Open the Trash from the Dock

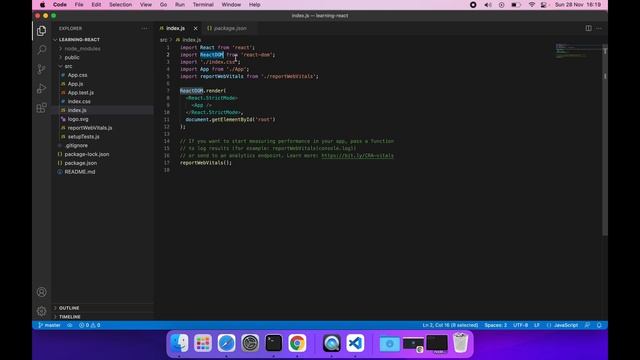coord(460,343)
